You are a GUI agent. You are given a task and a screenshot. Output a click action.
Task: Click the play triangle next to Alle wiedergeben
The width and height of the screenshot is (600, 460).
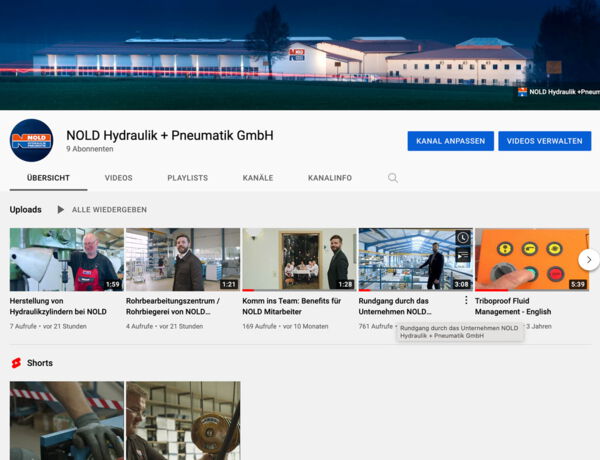(60, 210)
